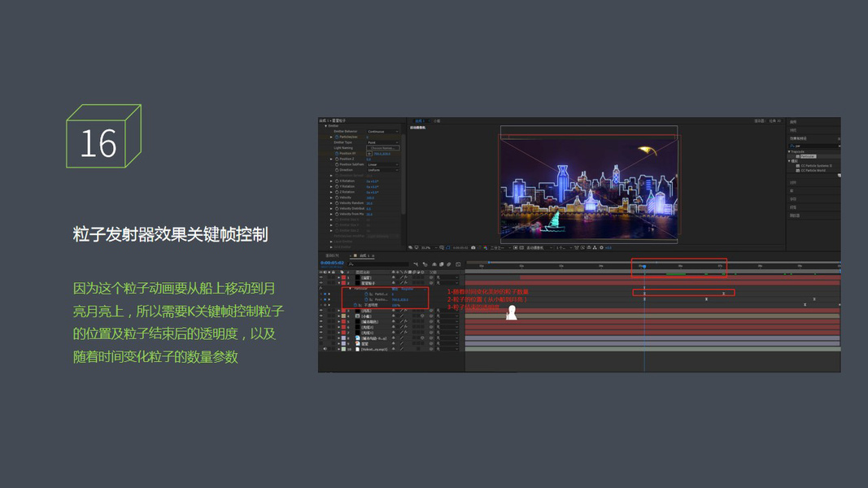Image resolution: width=868 pixels, height=488 pixels.
Task: Open viewer magnification 33.3% dropdown
Action: click(x=430, y=247)
